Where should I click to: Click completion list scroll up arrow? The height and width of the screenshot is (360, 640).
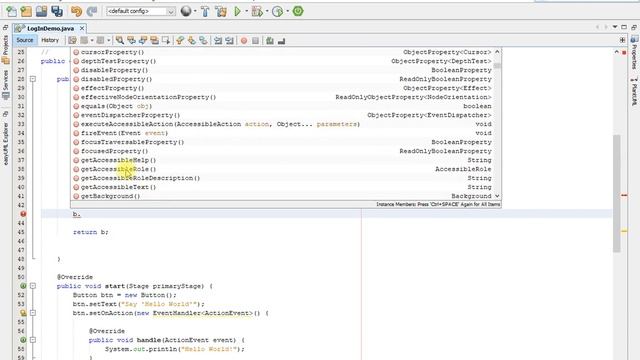click(497, 52)
